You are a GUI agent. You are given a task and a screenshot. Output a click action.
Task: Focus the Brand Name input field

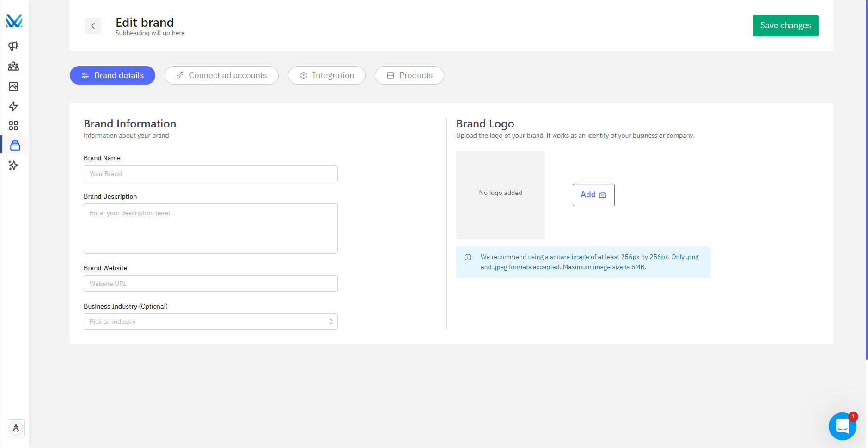tap(211, 174)
